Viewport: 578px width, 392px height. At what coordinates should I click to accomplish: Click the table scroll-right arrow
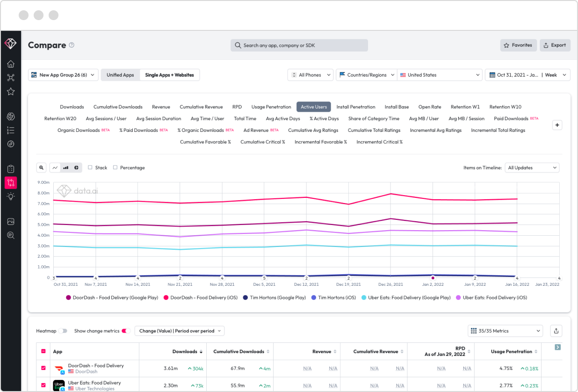coord(557,347)
